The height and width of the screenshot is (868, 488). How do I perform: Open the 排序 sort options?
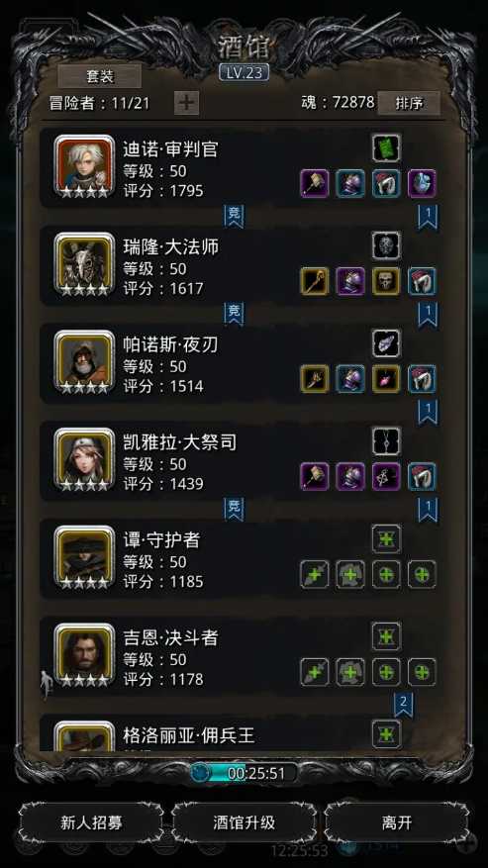click(410, 103)
